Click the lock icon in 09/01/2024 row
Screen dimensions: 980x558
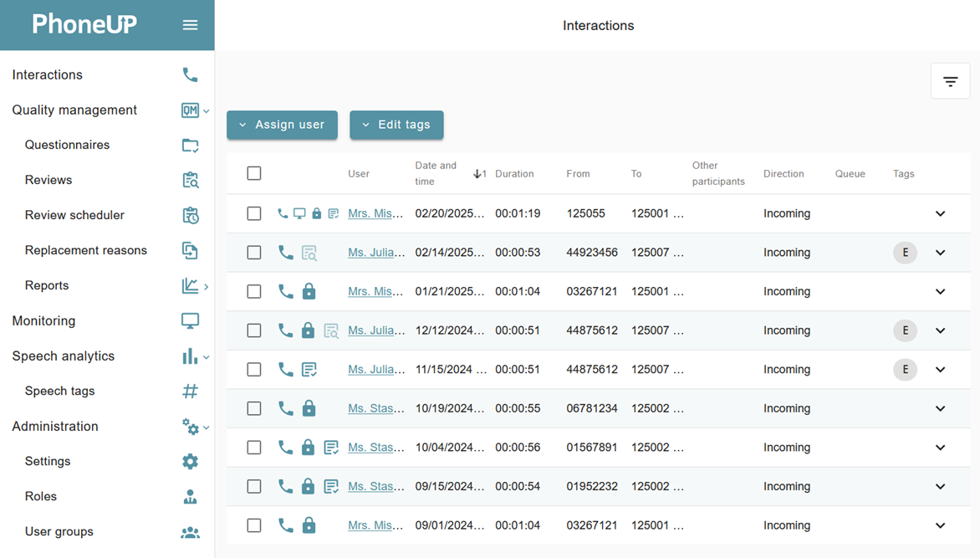point(309,525)
